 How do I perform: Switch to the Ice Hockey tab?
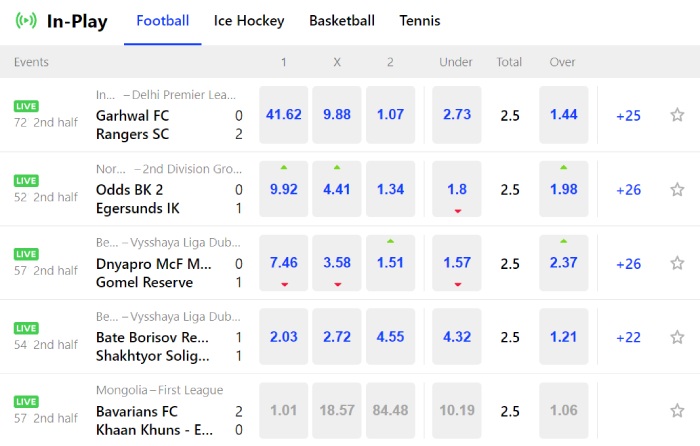(x=249, y=21)
